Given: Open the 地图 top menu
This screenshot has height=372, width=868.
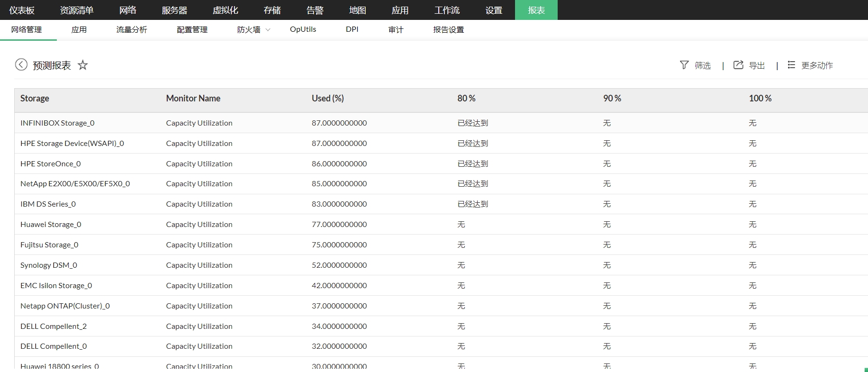Looking at the screenshot, I should [358, 10].
